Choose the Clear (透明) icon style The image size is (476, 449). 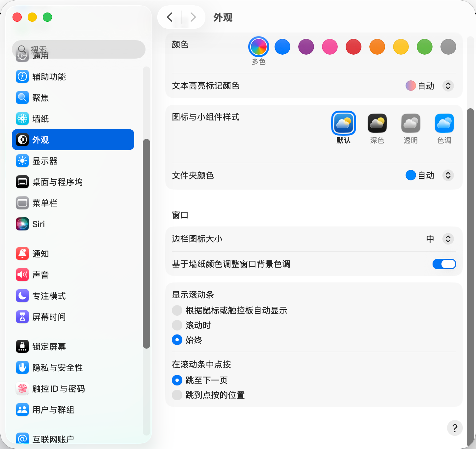pos(410,123)
